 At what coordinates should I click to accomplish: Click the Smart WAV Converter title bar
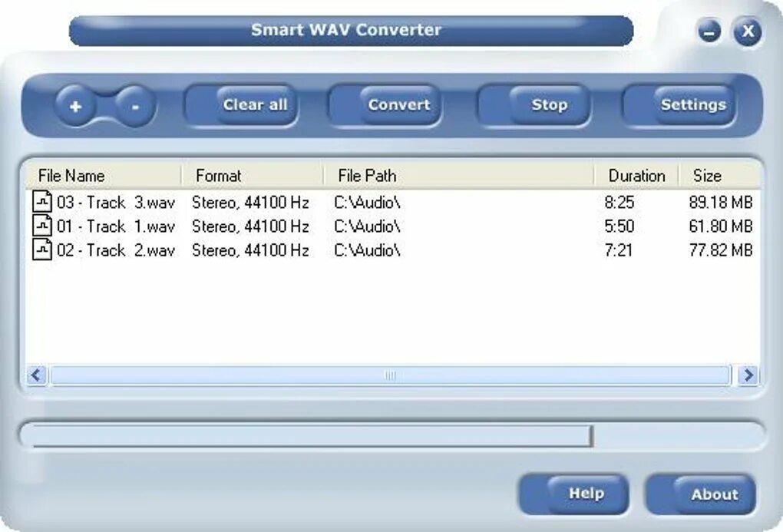click(351, 31)
